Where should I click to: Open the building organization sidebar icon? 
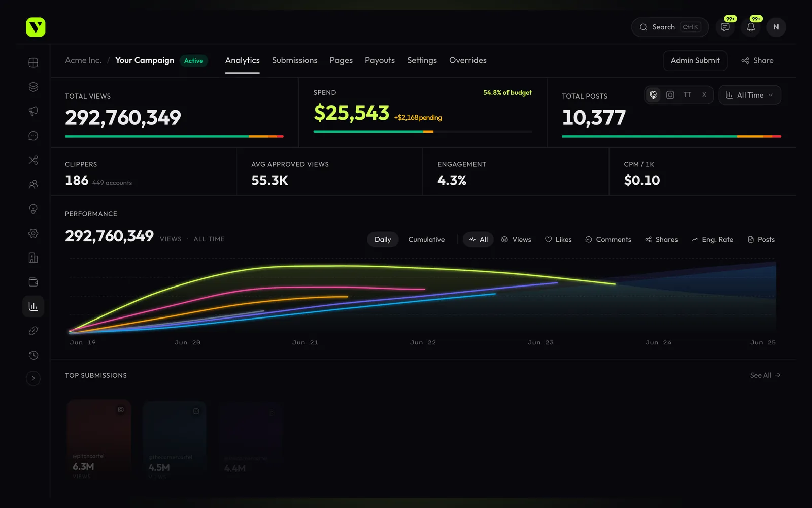33,258
